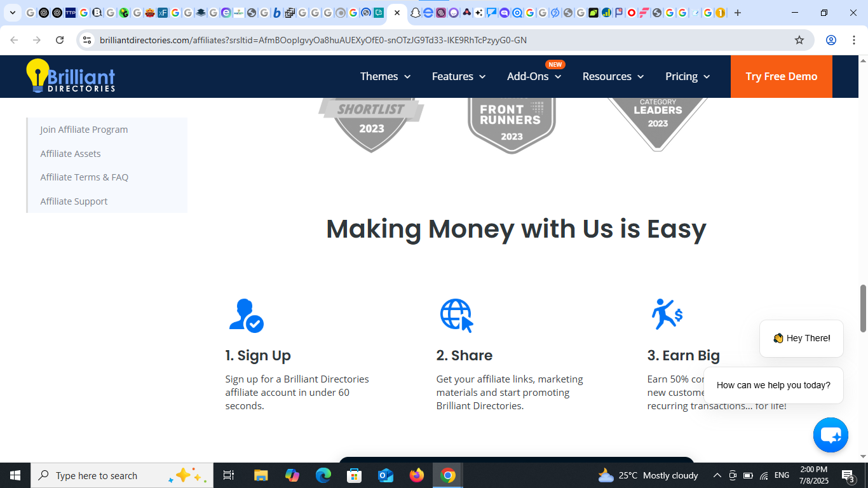
Task: Click the Shortlist 2023 badge
Action: [x=371, y=124]
